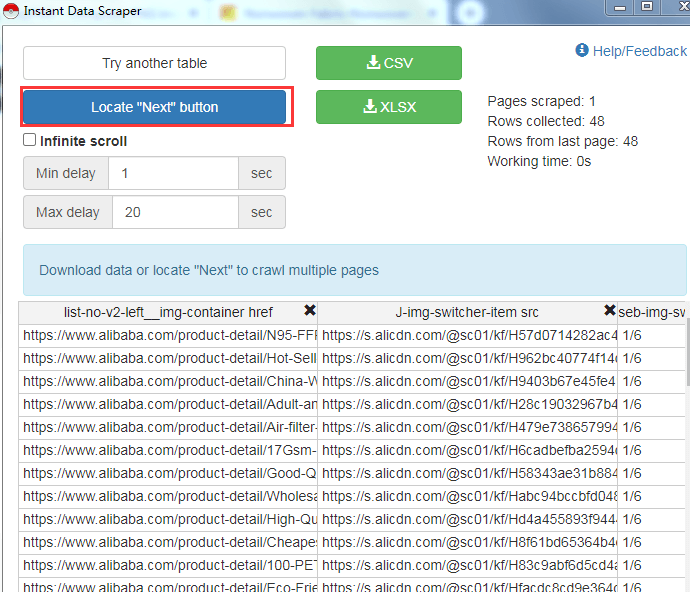Open the Help/Feedback link

tap(639, 51)
